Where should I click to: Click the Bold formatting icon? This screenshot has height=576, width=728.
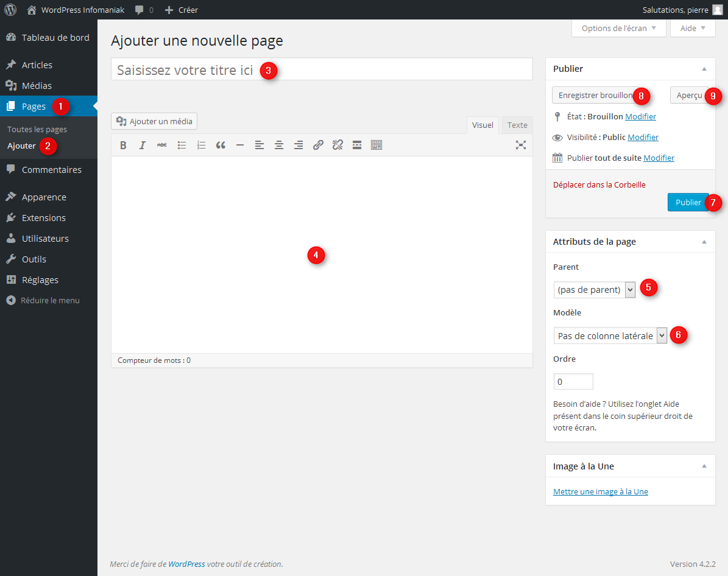tap(123, 145)
